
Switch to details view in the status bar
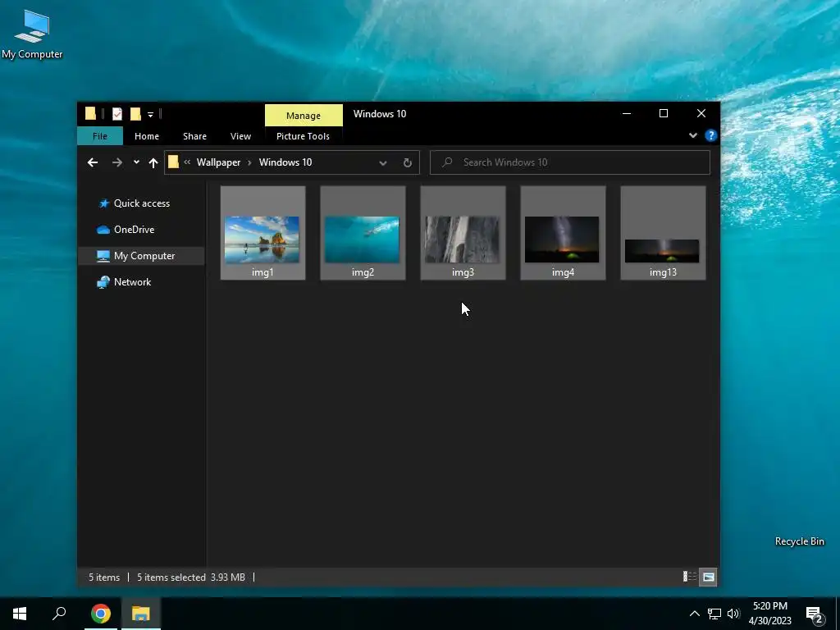pos(689,577)
